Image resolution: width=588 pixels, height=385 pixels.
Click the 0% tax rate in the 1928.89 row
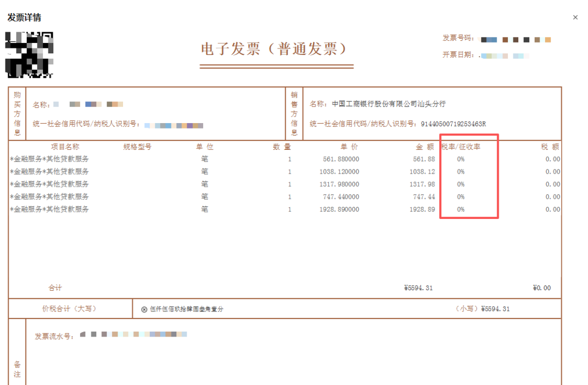[x=461, y=209]
